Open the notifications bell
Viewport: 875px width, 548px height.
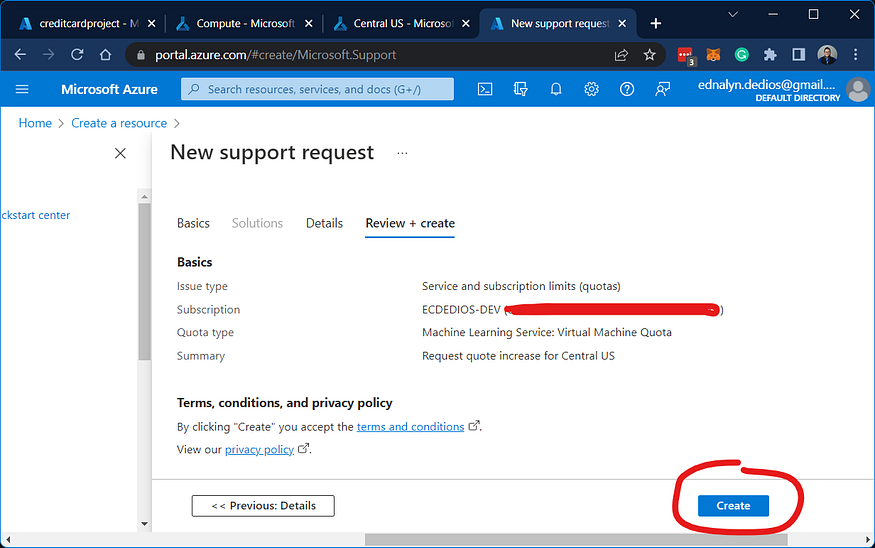pyautogui.click(x=556, y=89)
